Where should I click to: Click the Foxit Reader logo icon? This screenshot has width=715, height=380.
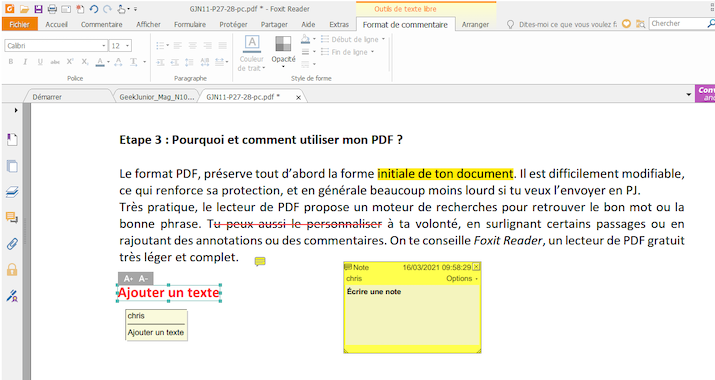[9, 9]
